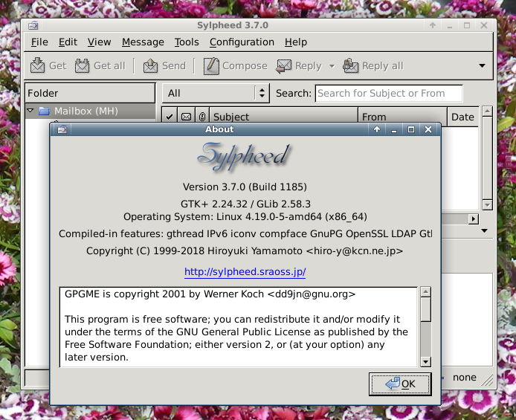Sort messages by the From column
The width and height of the screenshot is (516, 420).
402,117
